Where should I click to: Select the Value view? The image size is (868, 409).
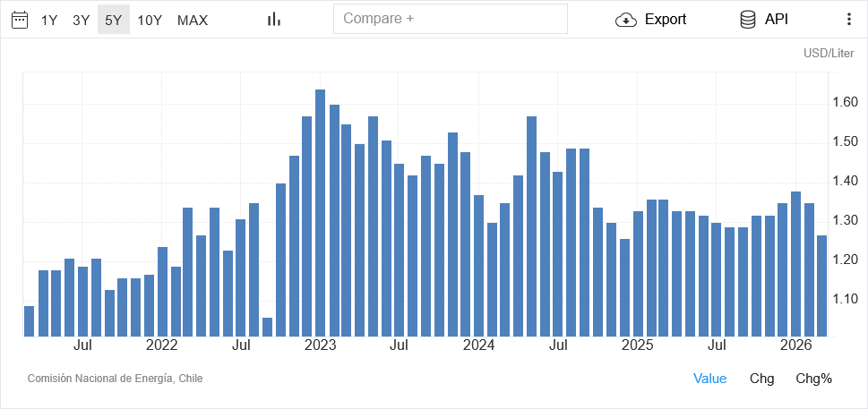click(x=710, y=379)
